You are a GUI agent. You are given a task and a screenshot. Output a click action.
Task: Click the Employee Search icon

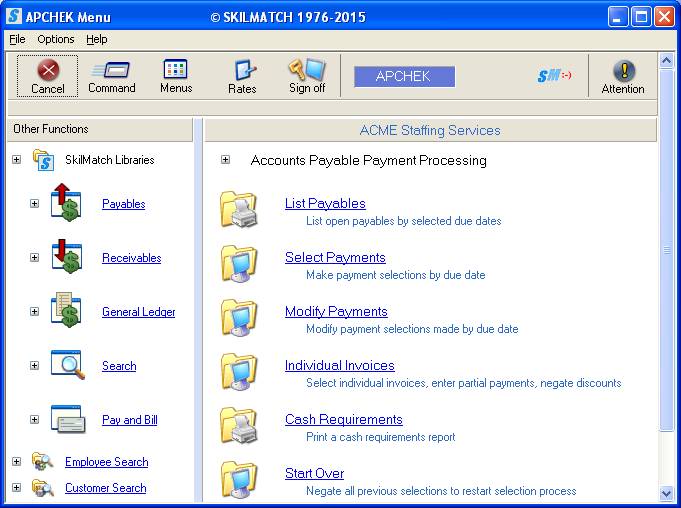point(43,462)
